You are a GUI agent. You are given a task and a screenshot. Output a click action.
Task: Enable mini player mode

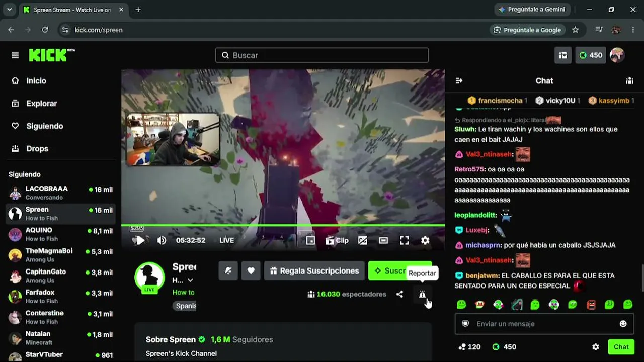point(310,240)
